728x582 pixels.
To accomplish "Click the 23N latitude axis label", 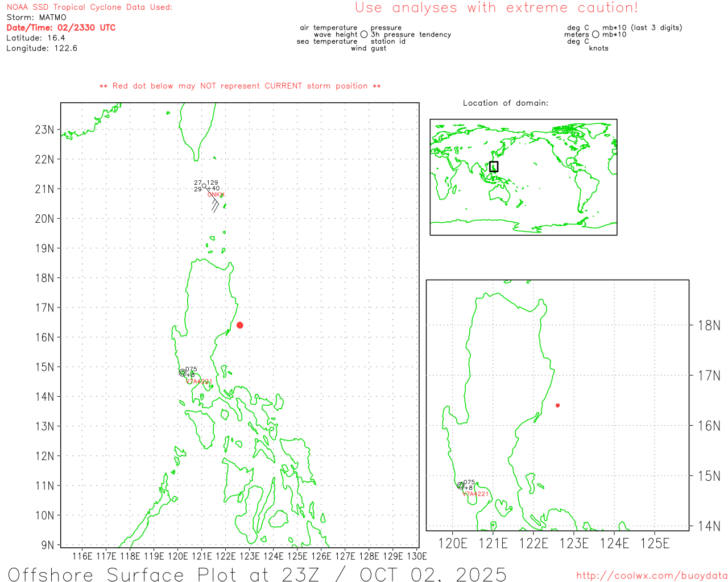I will pos(44,130).
